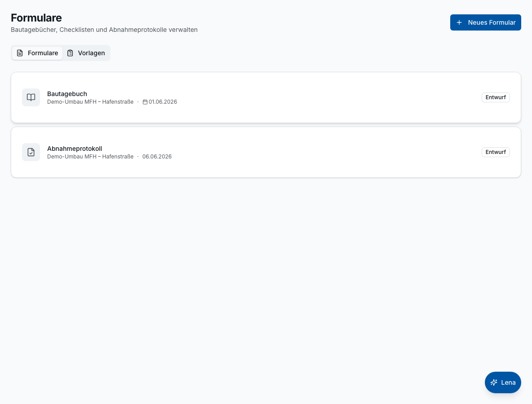532x404 pixels.
Task: Click the Formulare page heading
Action: pos(36,18)
